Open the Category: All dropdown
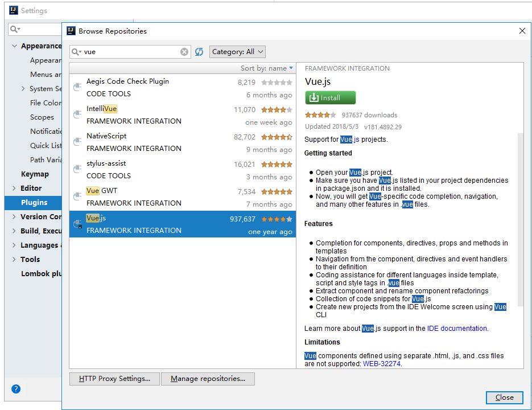Image resolution: width=532 pixels, height=410 pixels. coord(237,52)
